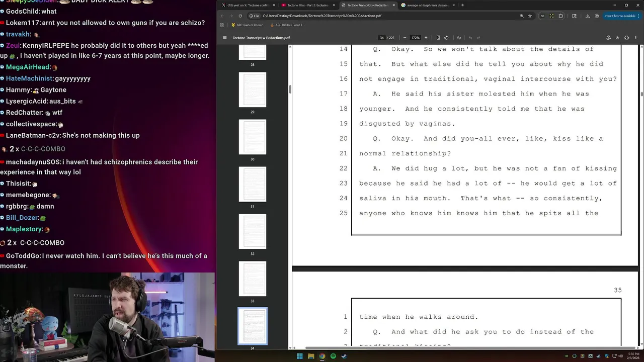The height and width of the screenshot is (362, 644).
Task: Select page 30 thumbnail
Action: pos(253,137)
